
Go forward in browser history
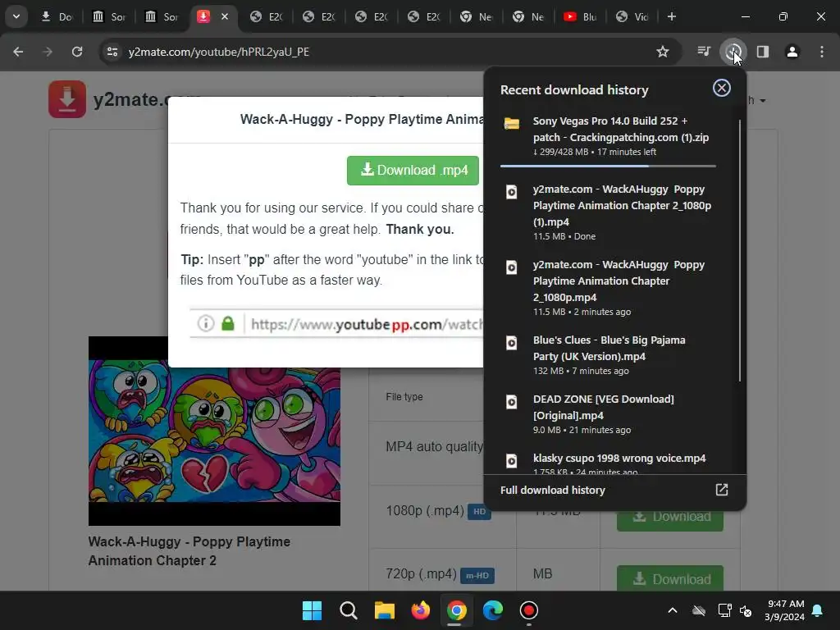pos(48,52)
